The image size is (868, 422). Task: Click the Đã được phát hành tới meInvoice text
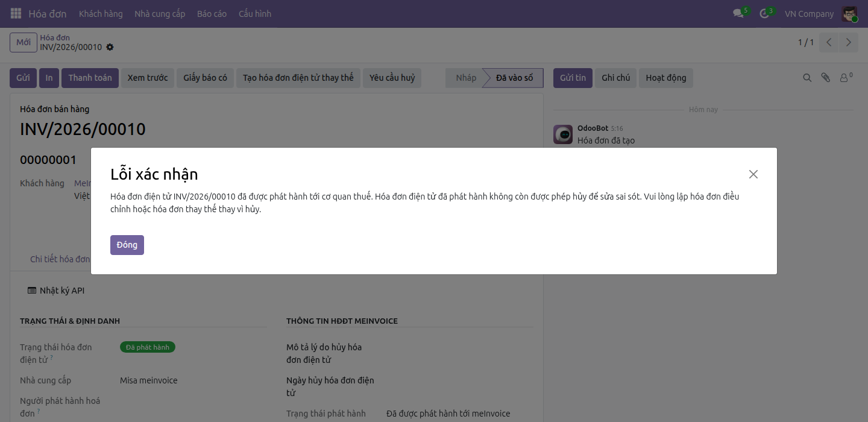click(x=448, y=414)
